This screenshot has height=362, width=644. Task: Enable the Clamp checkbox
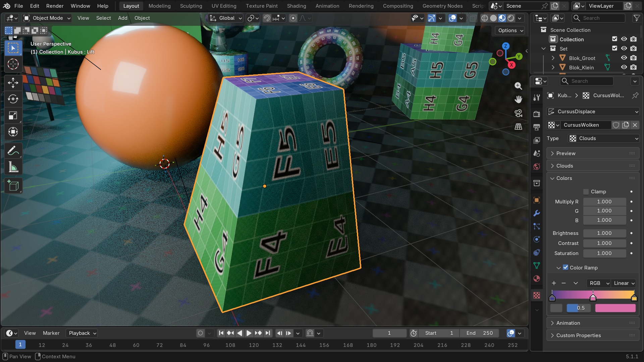pyautogui.click(x=586, y=192)
